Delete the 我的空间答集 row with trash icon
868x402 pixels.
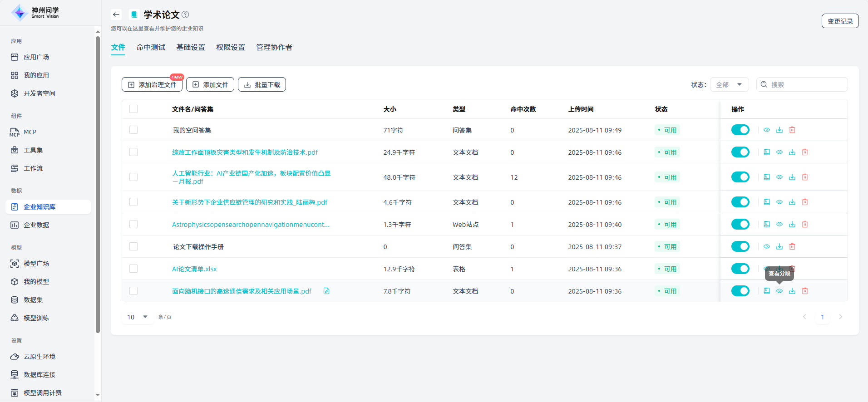coord(792,130)
